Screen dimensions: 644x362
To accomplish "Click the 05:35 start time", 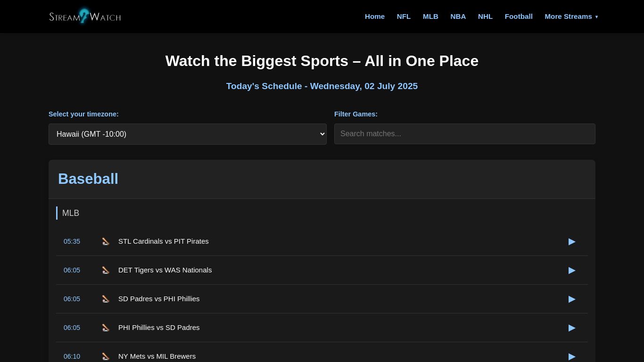I will 72,241.
